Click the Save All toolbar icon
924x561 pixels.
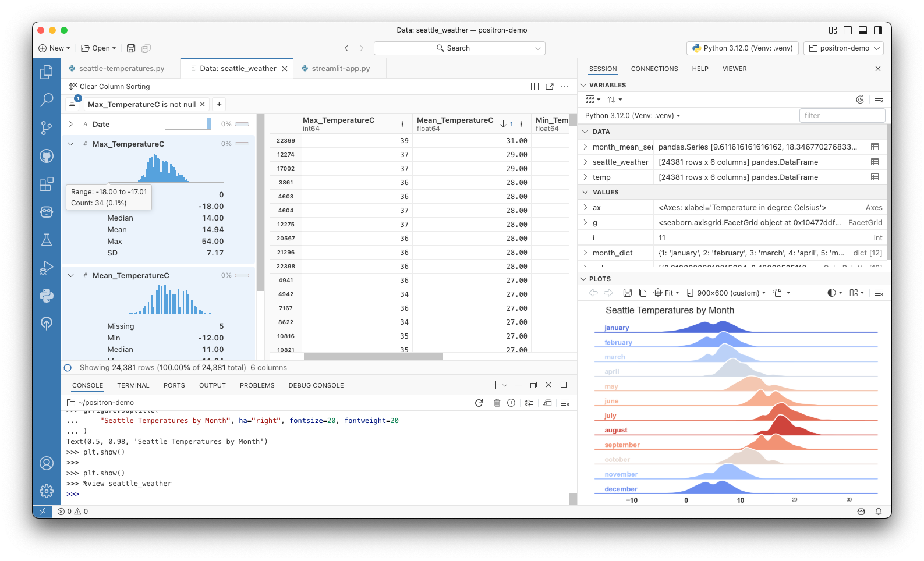[146, 48]
